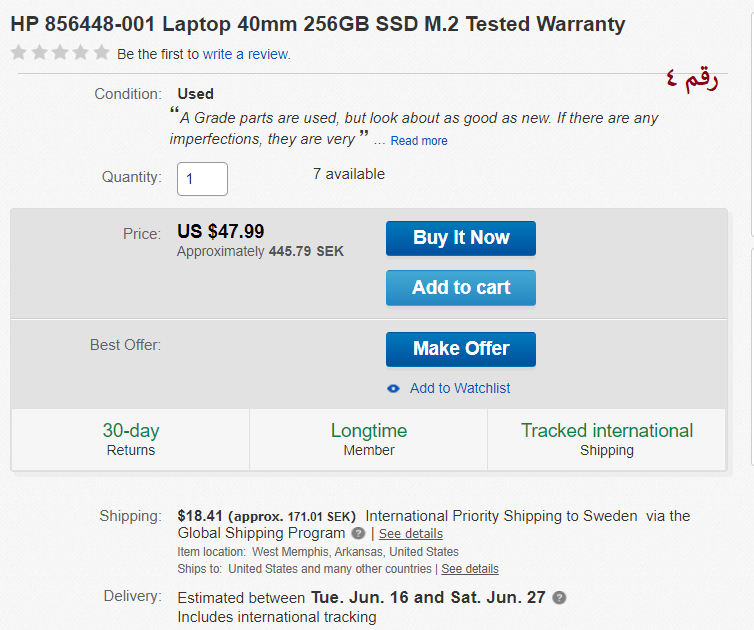Click the second rating star

point(39,53)
